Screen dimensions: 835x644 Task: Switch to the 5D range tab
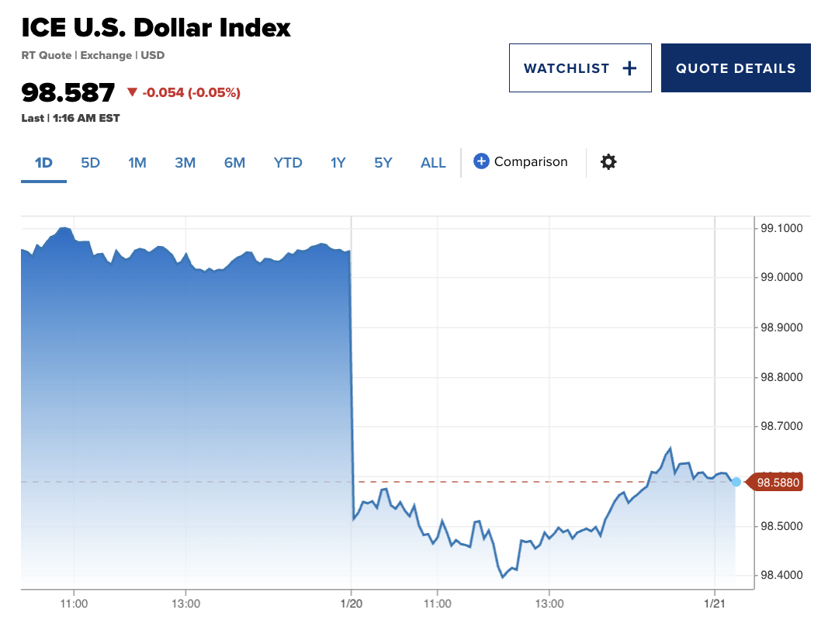click(91, 163)
